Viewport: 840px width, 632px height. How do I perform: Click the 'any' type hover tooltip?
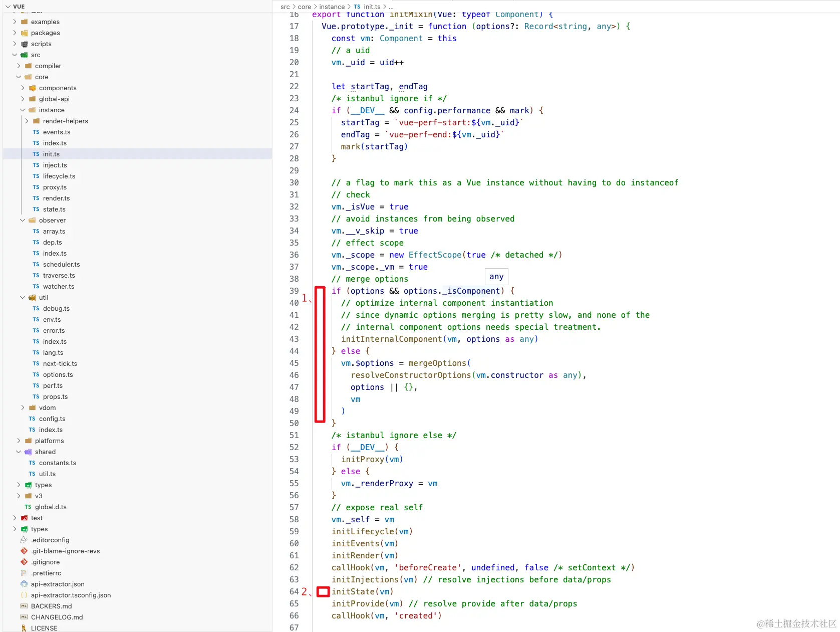coord(496,276)
